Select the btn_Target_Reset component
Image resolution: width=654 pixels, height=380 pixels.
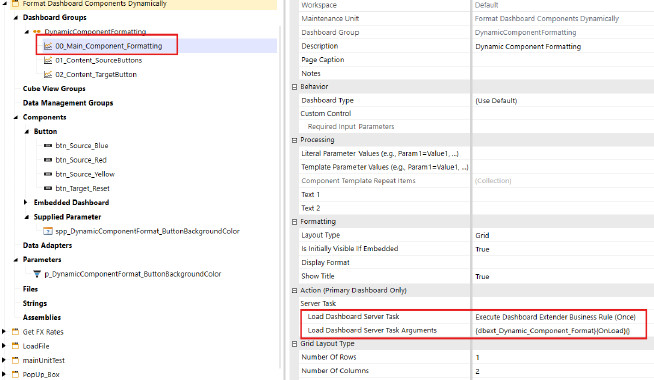click(82, 188)
